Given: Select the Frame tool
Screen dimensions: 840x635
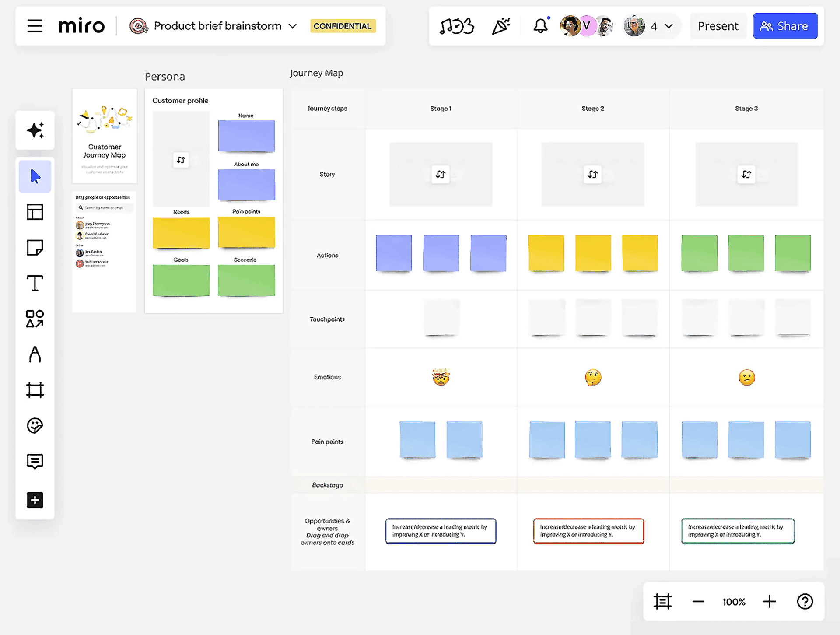Looking at the screenshot, I should (x=35, y=389).
